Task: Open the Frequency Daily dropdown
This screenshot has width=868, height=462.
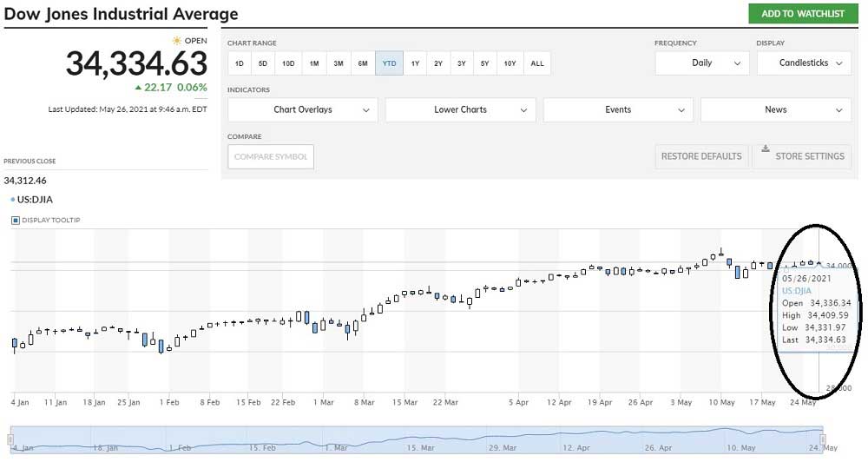Action: tap(702, 63)
